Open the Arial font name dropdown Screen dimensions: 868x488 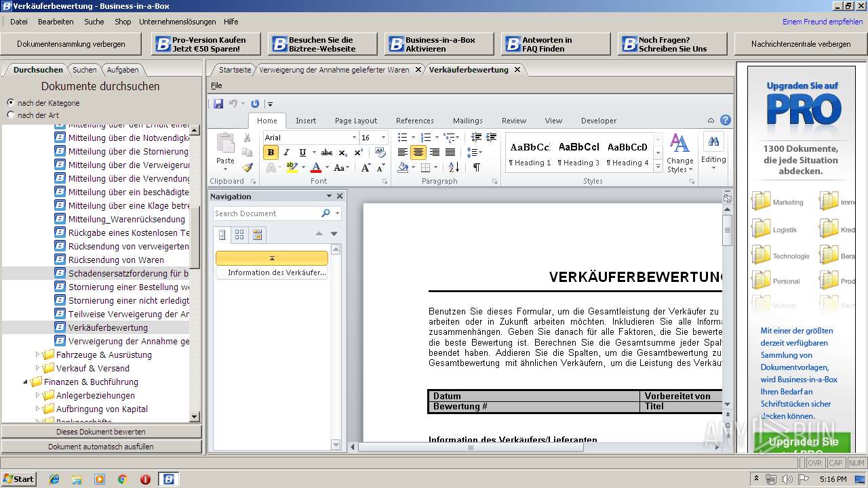tap(353, 138)
